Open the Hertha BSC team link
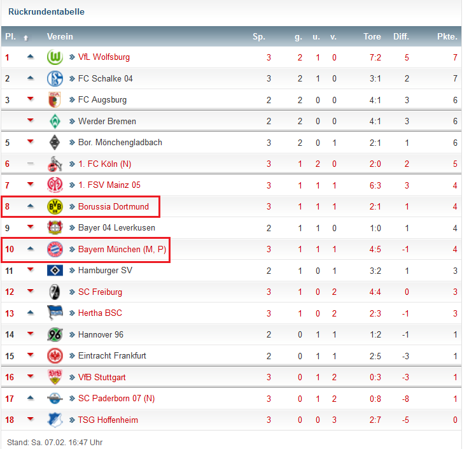Screen dimensions: 476x449 [100, 313]
